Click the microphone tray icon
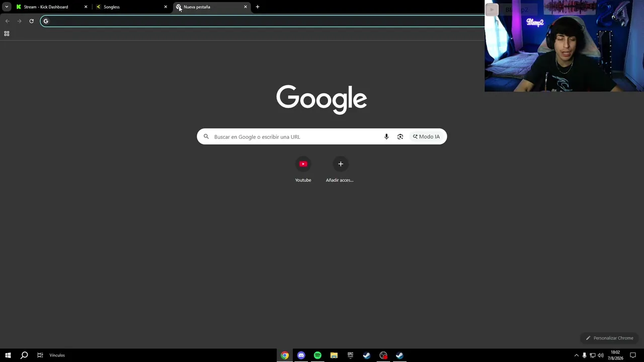This screenshot has width=644, height=362. coord(584,355)
